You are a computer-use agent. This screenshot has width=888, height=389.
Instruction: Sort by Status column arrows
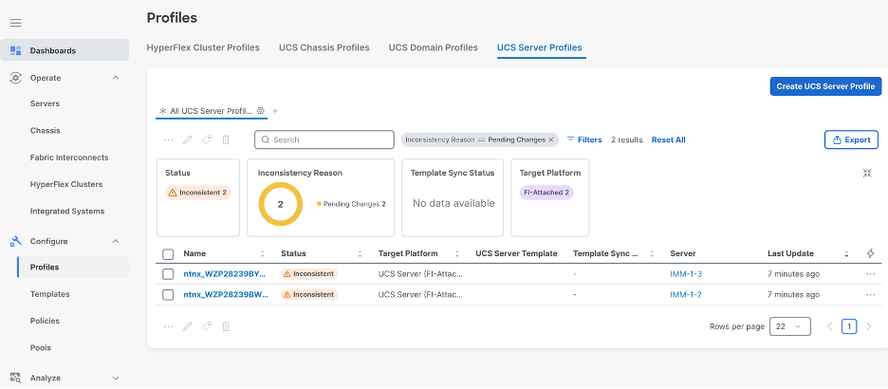(x=360, y=254)
